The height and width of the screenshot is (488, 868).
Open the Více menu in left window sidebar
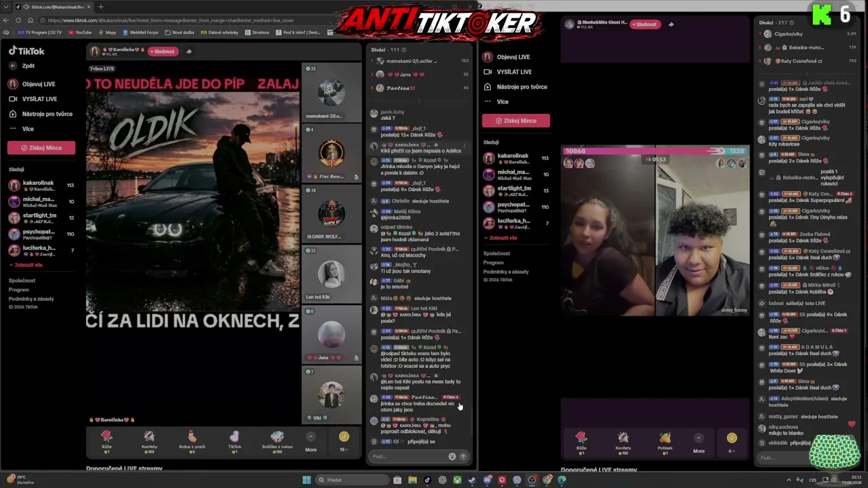(21, 129)
